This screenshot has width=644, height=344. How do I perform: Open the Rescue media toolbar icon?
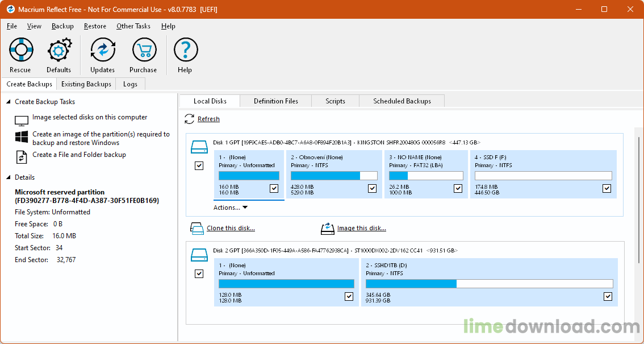click(20, 50)
